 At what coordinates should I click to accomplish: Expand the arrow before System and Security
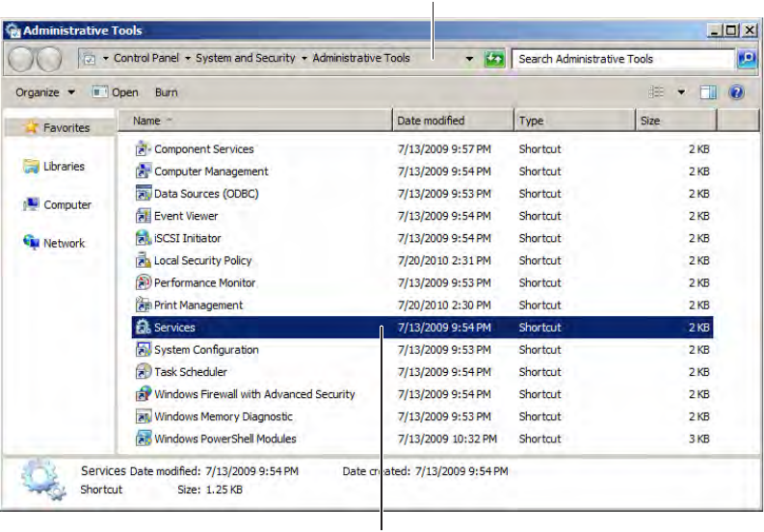point(188,59)
